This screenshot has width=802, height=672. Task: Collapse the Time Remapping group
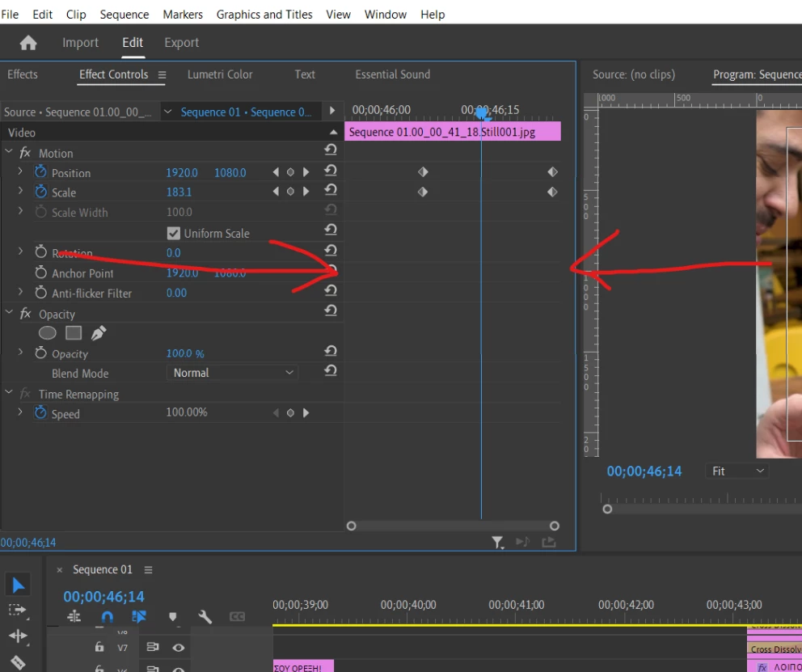point(9,392)
